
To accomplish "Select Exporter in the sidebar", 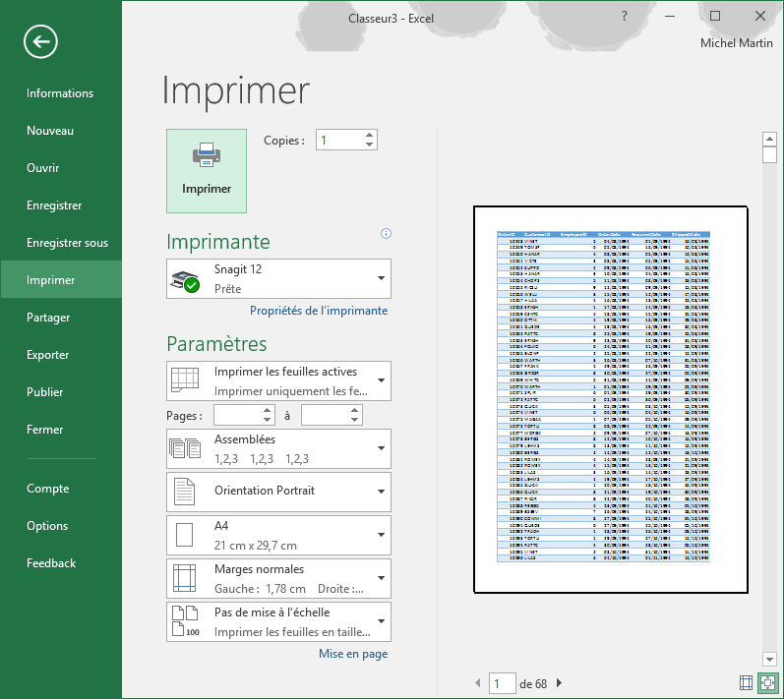I will pyautogui.click(x=48, y=355).
